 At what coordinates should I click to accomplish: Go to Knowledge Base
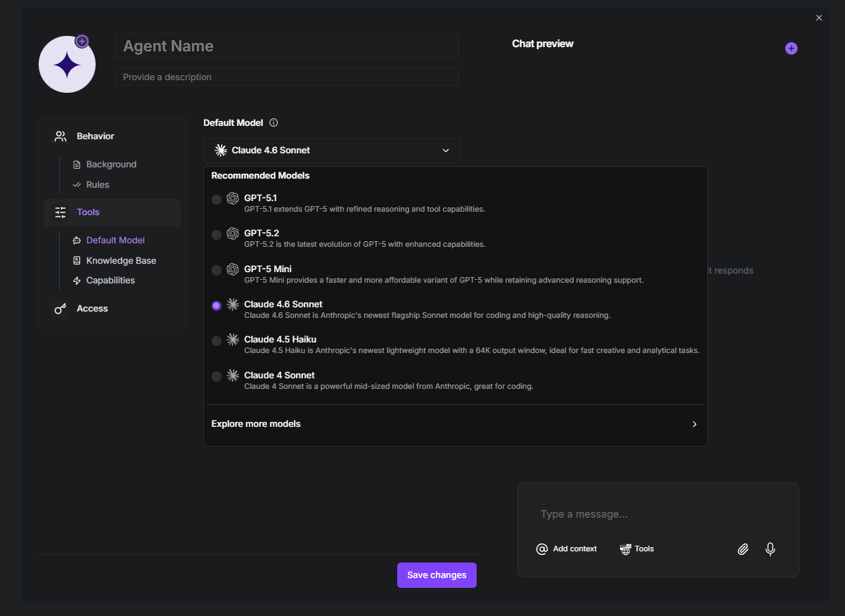tap(121, 261)
